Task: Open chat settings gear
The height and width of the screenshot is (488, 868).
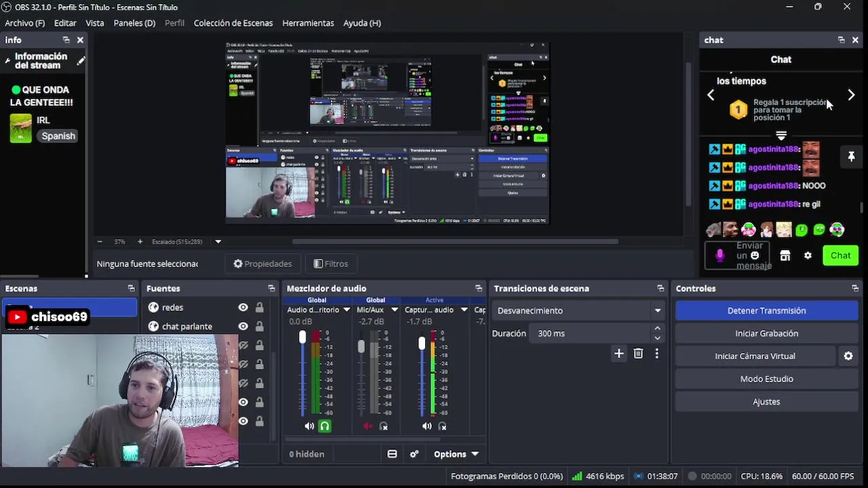Action: [808, 256]
